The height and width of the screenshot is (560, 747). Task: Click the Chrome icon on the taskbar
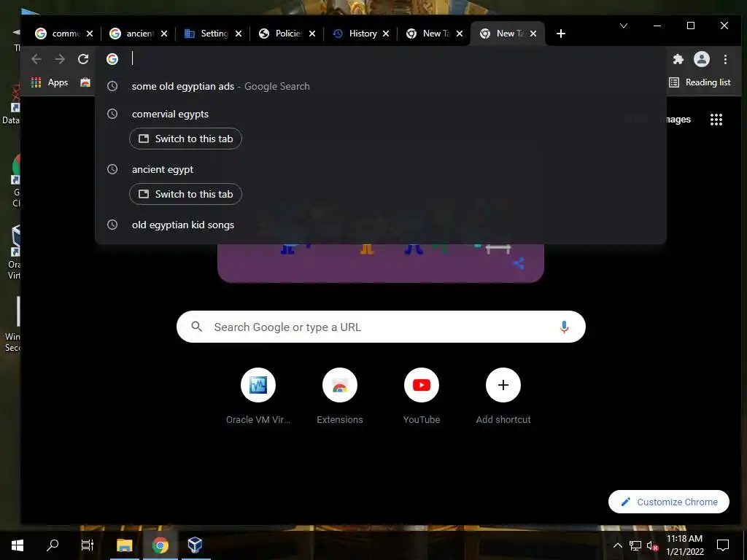[160, 545]
